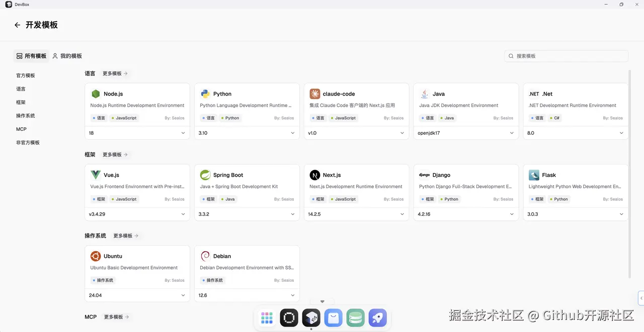The image size is (644, 332).
Task: Select MCP category in sidebar
Action: [21, 129]
